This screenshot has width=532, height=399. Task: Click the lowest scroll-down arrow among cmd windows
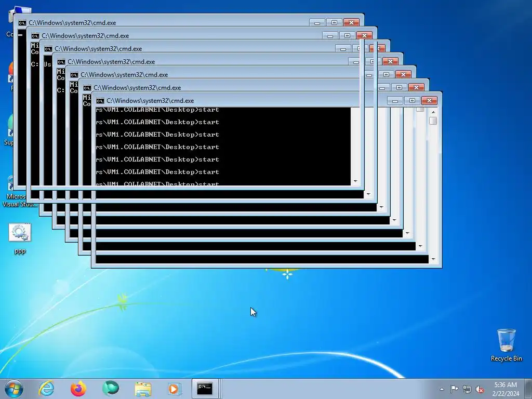(433, 260)
